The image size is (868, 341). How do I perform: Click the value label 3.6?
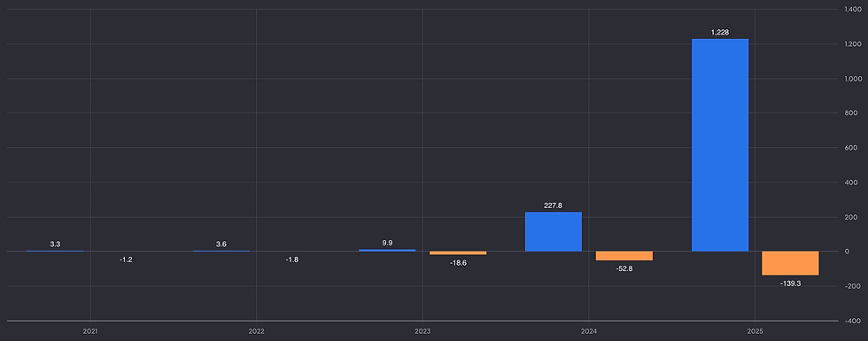[x=221, y=244]
